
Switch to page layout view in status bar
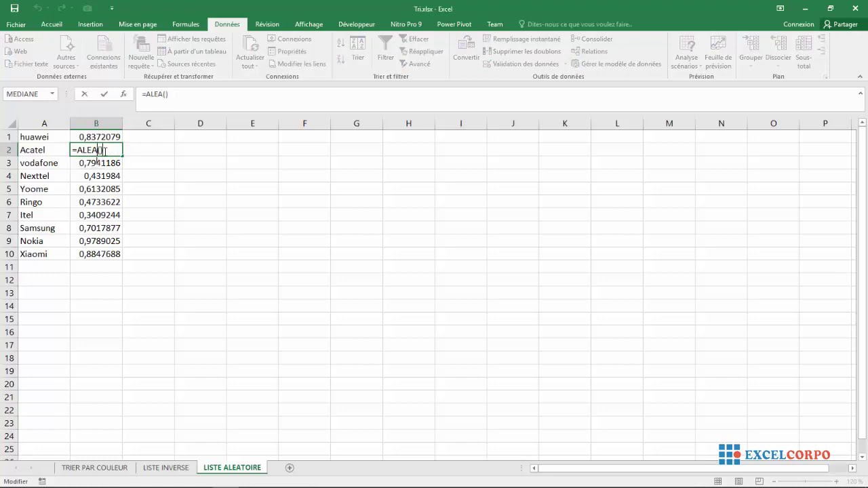tap(738, 481)
